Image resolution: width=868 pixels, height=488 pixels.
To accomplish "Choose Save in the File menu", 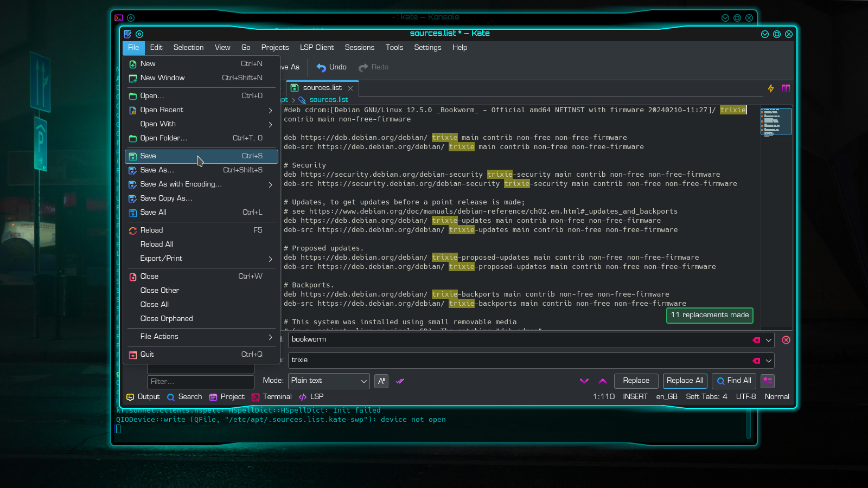I will (x=201, y=156).
